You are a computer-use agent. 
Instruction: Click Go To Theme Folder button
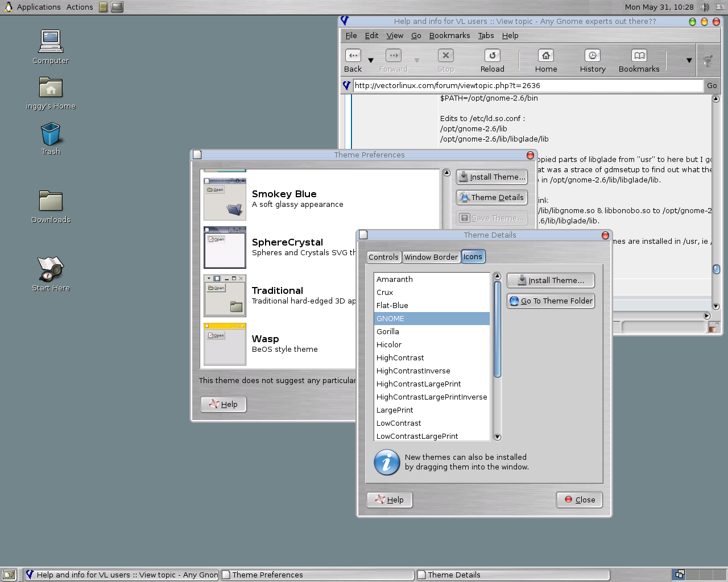pos(551,301)
